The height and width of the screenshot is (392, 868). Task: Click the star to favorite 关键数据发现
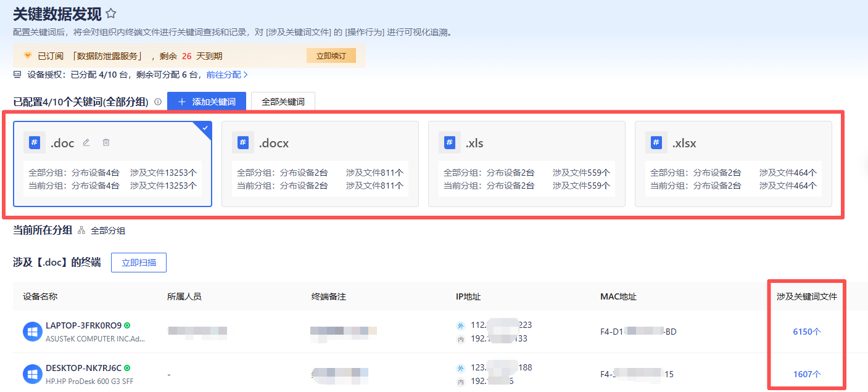(x=110, y=13)
